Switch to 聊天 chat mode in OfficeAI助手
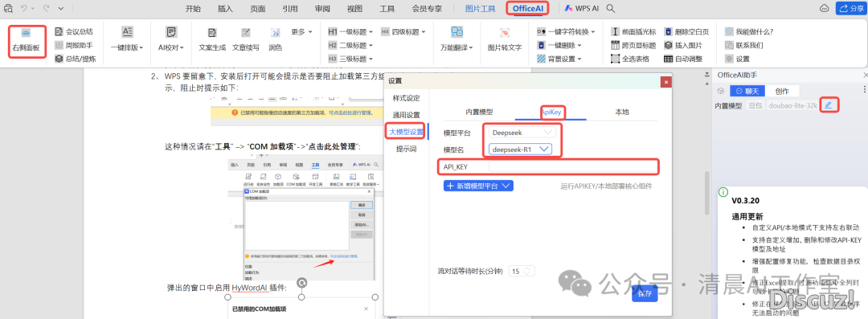 coord(747,91)
